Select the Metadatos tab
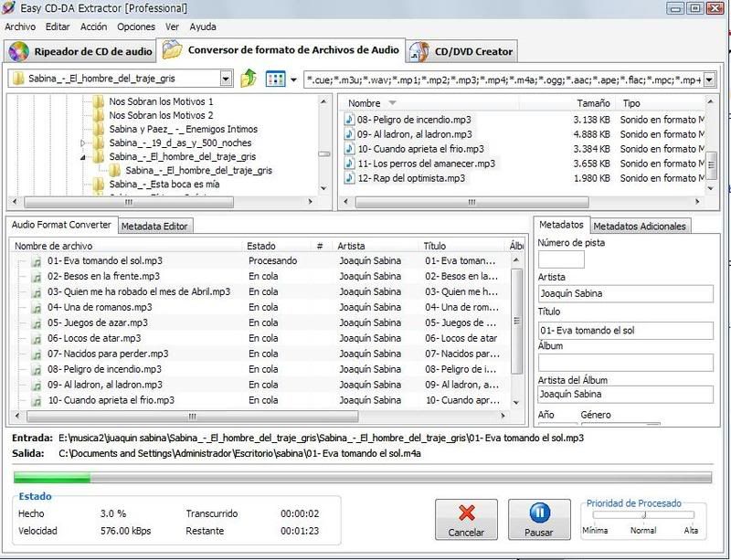This screenshot has width=731, height=560. pos(561,225)
